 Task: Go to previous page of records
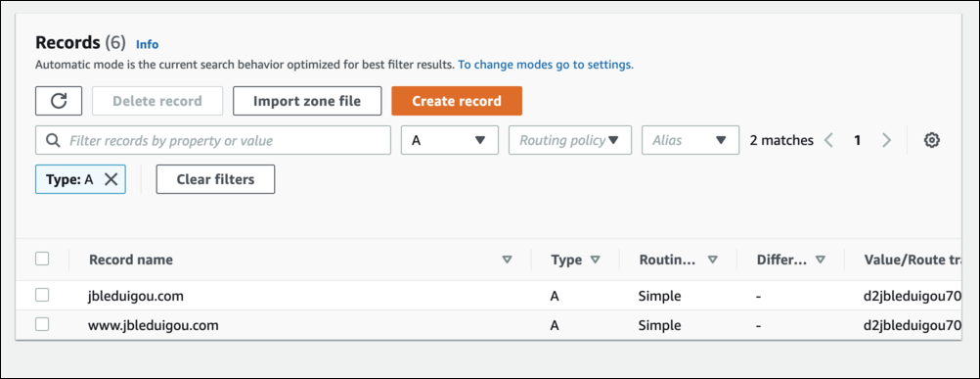(x=828, y=140)
